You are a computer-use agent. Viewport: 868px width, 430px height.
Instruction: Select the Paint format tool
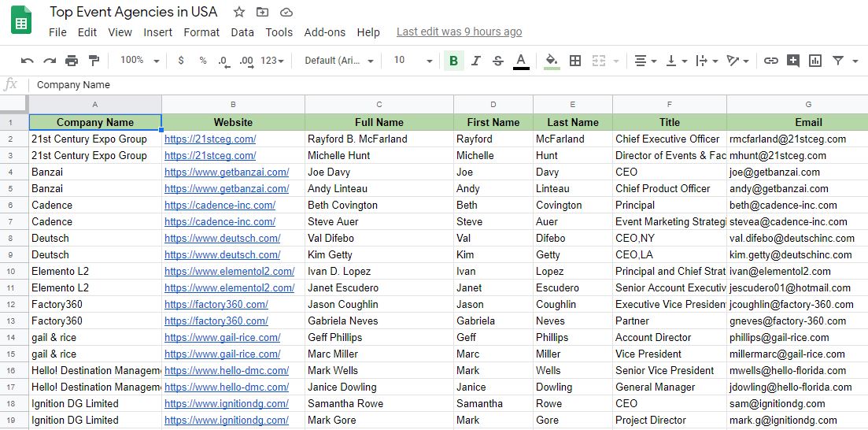click(94, 61)
